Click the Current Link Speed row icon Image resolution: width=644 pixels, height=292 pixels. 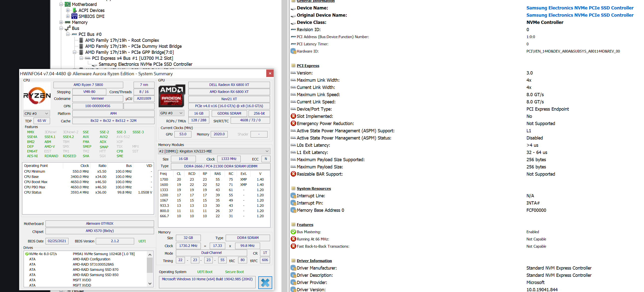[293, 102]
